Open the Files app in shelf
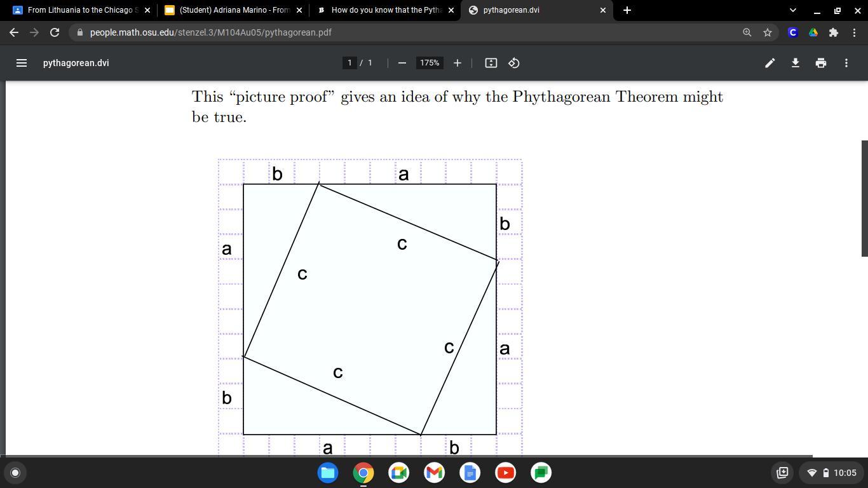 tap(328, 473)
